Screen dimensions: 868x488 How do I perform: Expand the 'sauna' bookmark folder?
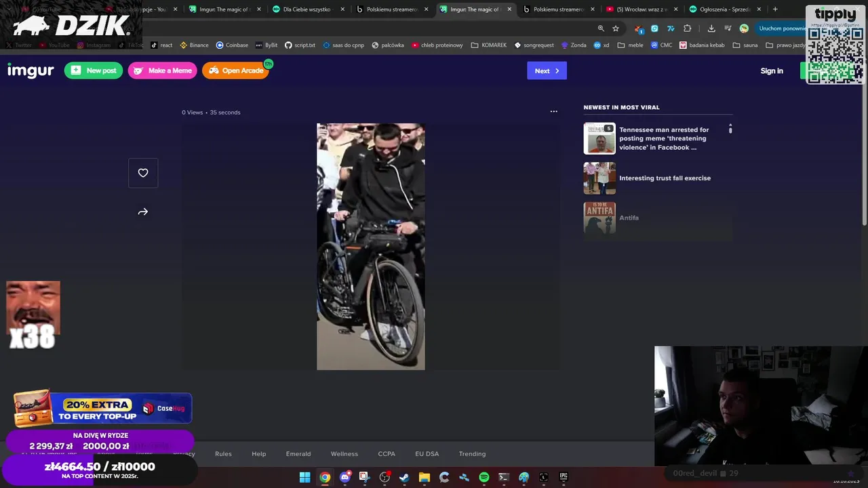[745, 45]
